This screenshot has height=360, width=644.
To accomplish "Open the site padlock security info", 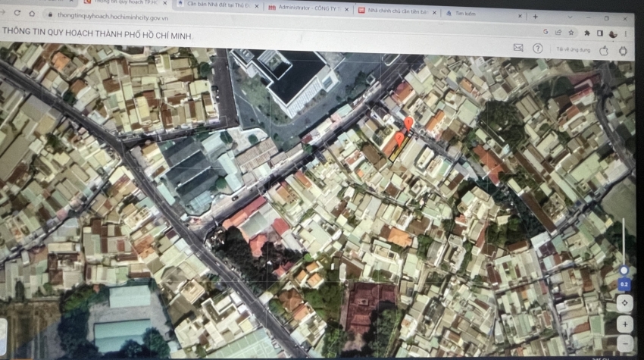I will [50, 15].
